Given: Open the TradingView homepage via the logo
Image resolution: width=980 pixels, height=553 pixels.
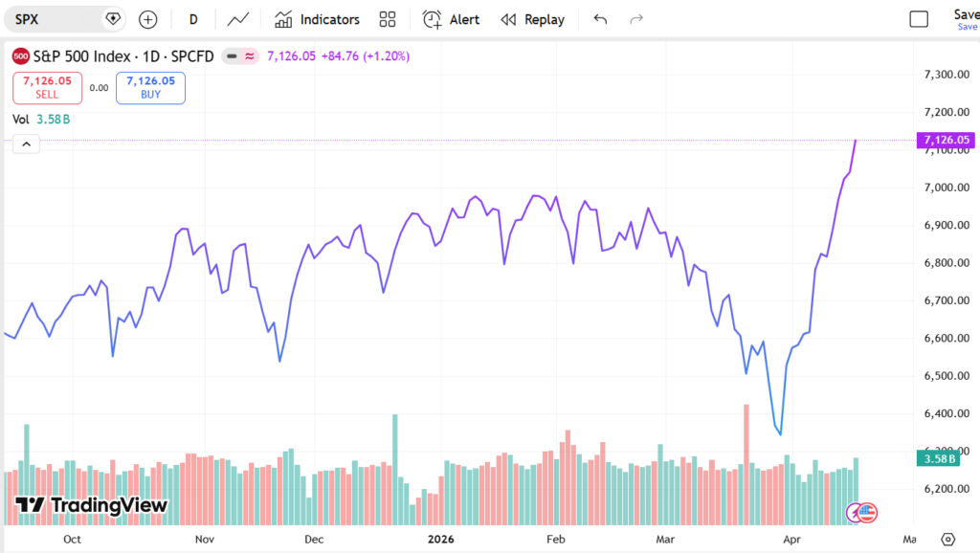Looking at the screenshot, I should [91, 504].
